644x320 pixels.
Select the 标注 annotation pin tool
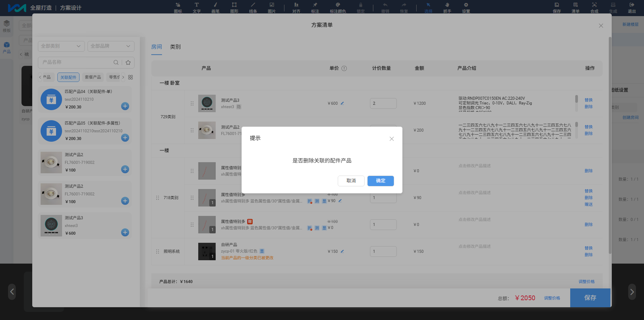pos(315,7)
